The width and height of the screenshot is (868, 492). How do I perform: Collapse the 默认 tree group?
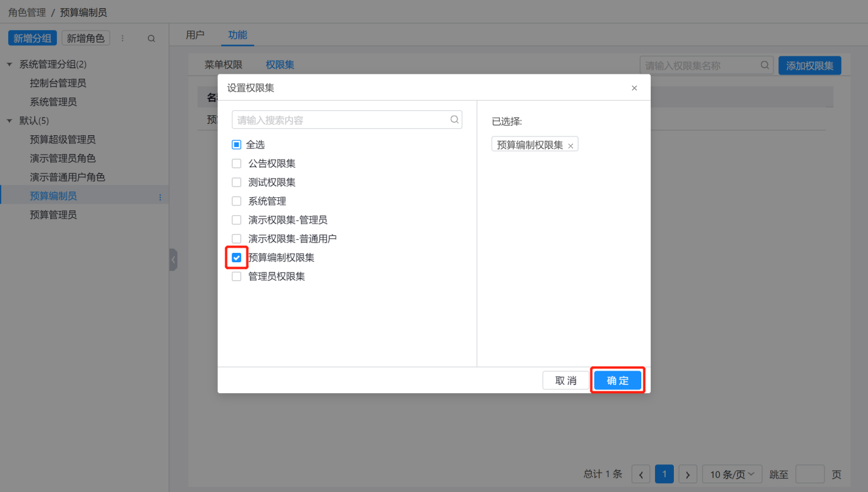point(9,120)
